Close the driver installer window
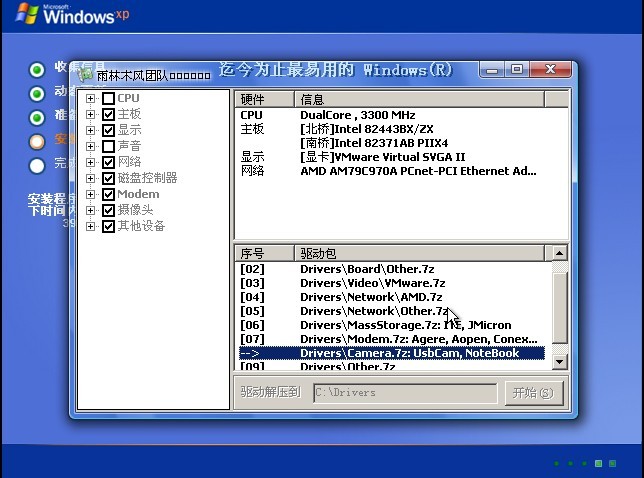The image size is (644, 478). coord(551,69)
